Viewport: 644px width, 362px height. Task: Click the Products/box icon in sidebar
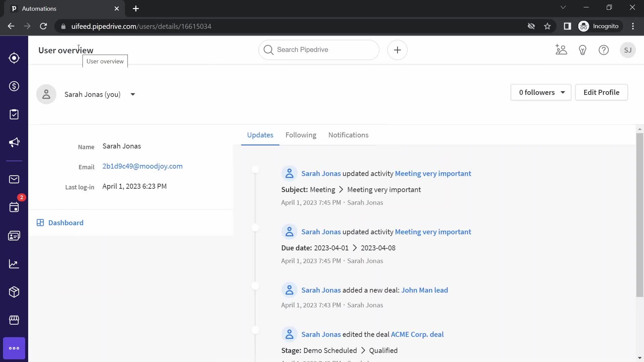(14, 291)
